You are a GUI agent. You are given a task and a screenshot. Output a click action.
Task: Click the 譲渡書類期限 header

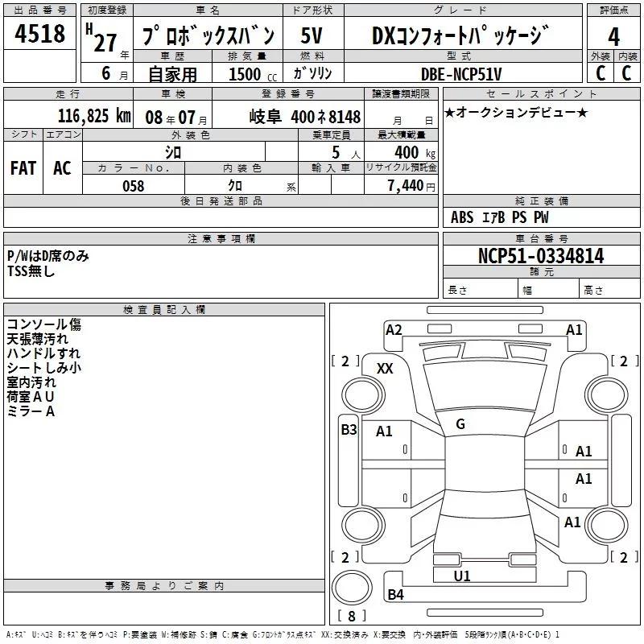pyautogui.click(x=401, y=94)
